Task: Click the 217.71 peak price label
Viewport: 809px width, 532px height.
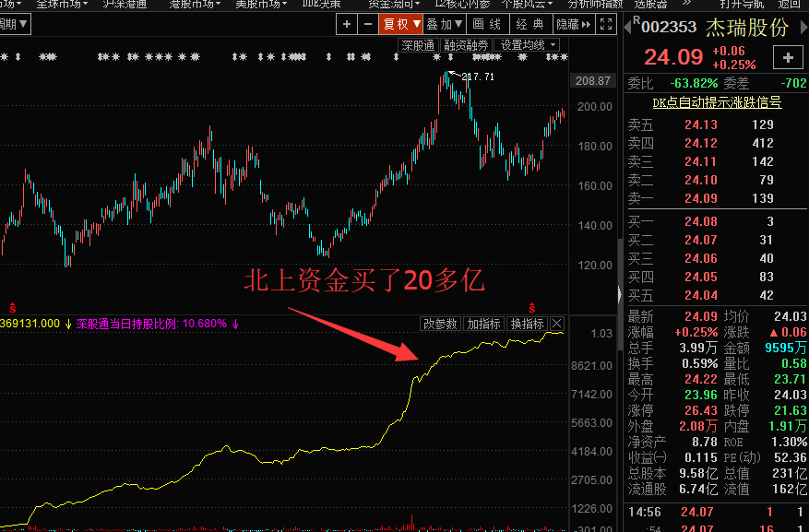Action: pos(478,77)
